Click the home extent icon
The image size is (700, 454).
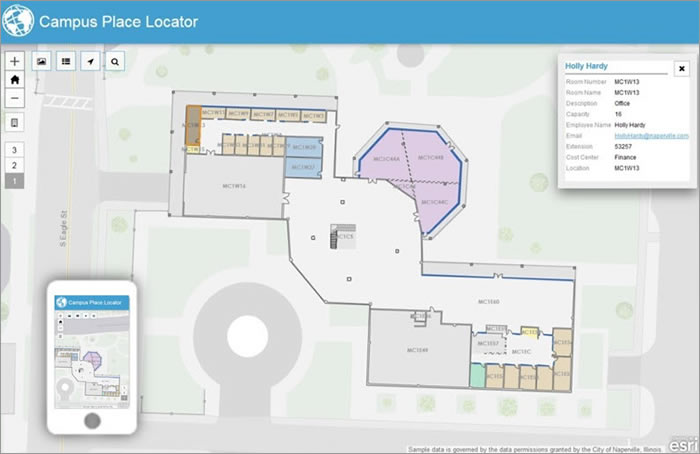(14, 80)
